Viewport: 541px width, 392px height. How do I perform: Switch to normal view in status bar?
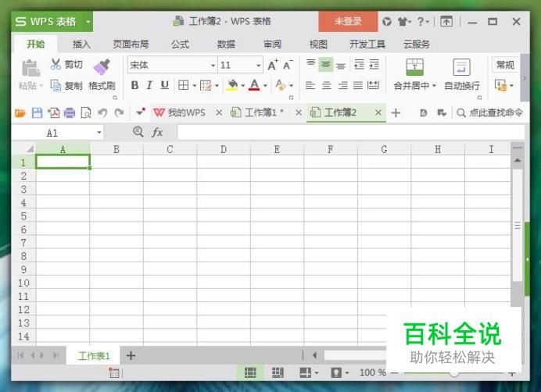click(250, 372)
